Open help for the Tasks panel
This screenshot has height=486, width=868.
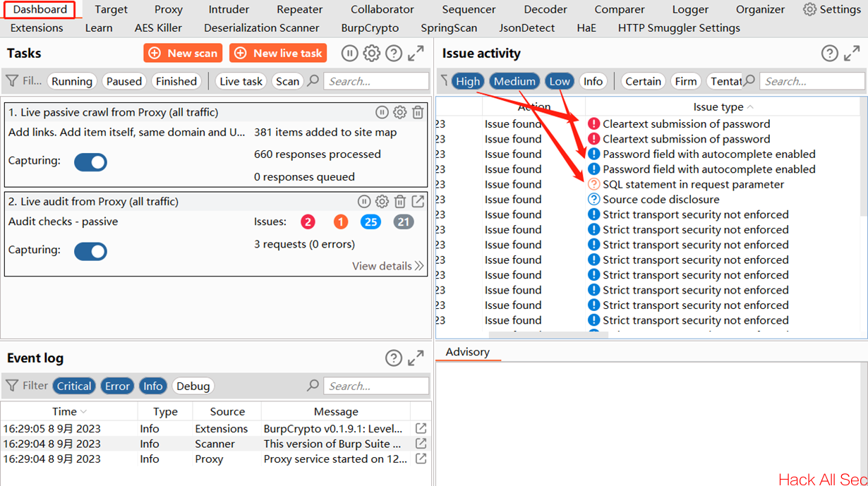point(394,54)
